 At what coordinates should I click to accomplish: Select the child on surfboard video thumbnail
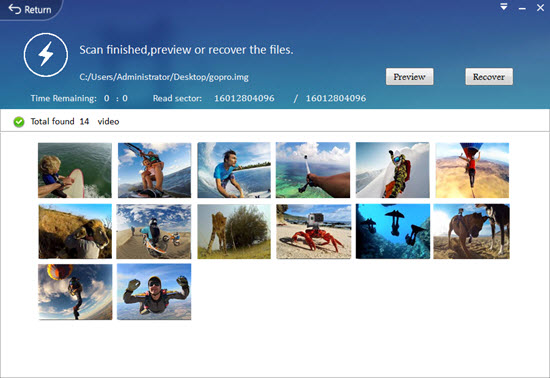click(75, 170)
